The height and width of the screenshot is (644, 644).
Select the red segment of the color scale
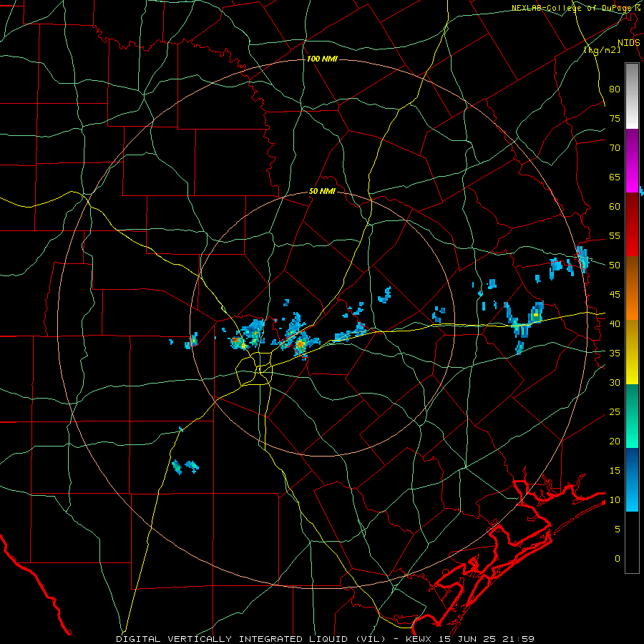click(x=632, y=225)
